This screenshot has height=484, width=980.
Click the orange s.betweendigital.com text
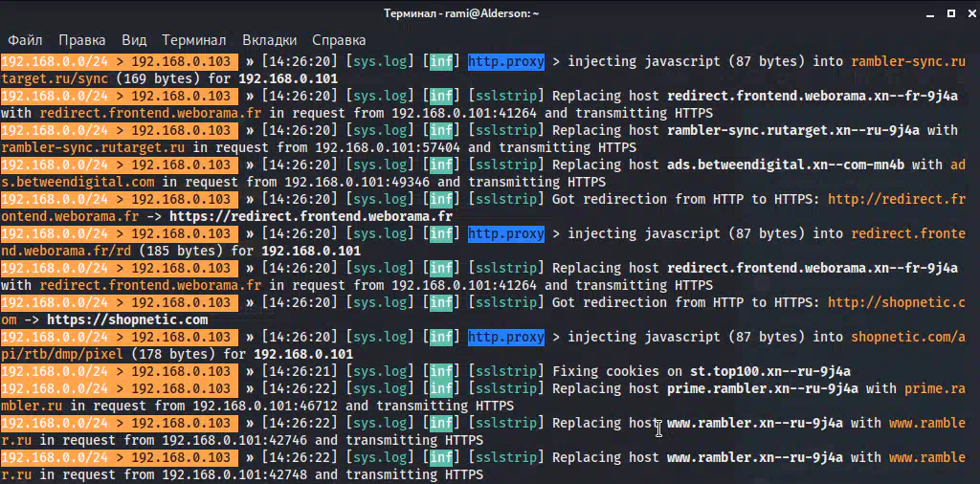pos(78,183)
